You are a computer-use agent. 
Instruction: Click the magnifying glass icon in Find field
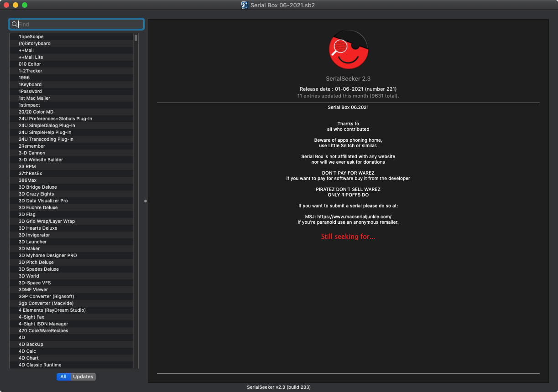[15, 24]
